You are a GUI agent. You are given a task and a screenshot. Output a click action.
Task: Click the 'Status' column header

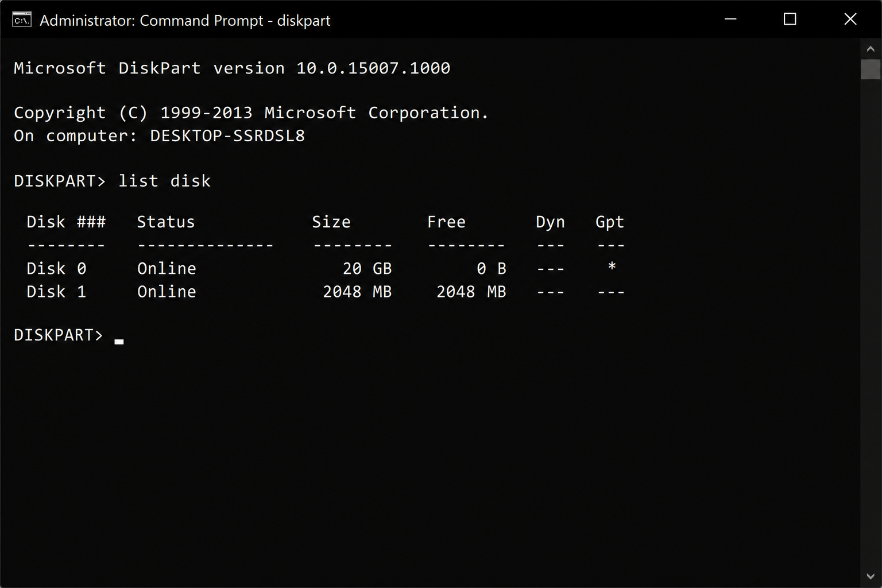point(166,222)
